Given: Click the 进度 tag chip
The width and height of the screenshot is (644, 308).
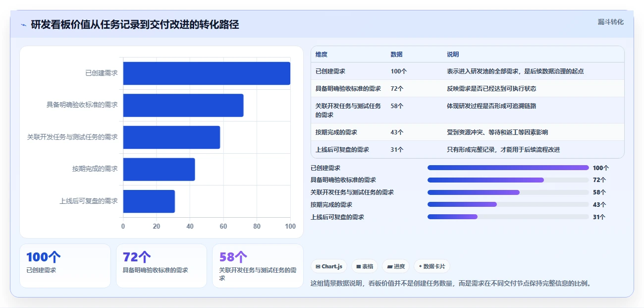Looking at the screenshot, I should click(x=396, y=266).
